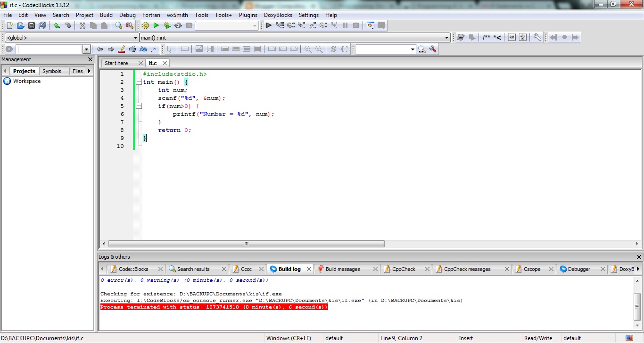Toggle match case (Aa) in incremental search

pos(144,49)
